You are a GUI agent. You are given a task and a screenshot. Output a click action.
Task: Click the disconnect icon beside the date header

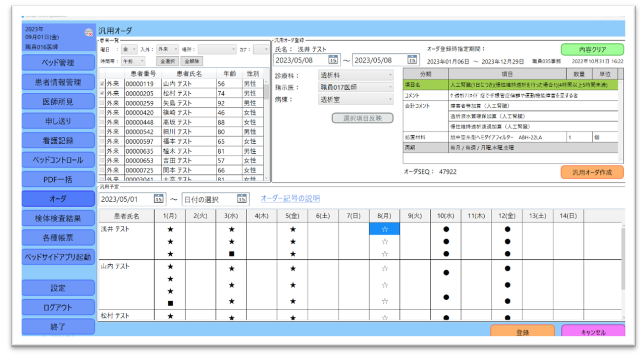89,33
